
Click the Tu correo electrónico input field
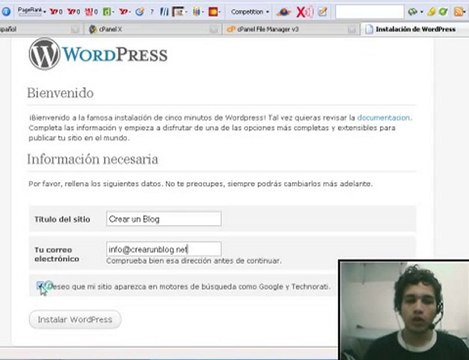(x=164, y=249)
